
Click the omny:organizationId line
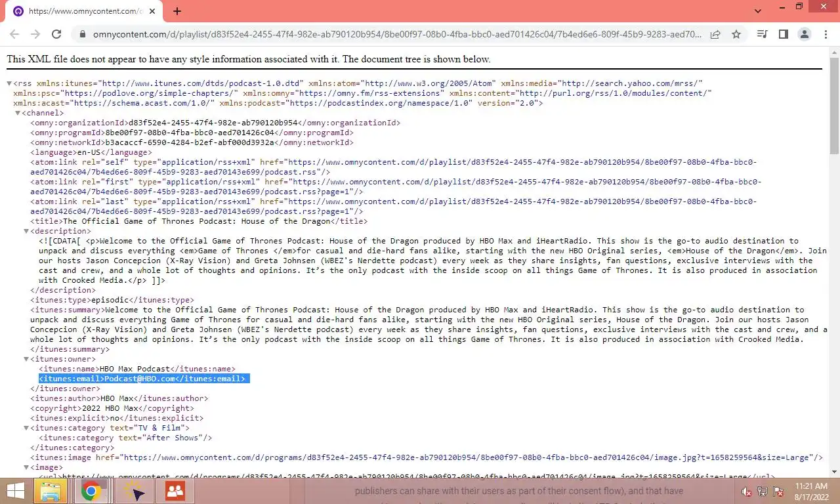tap(215, 123)
